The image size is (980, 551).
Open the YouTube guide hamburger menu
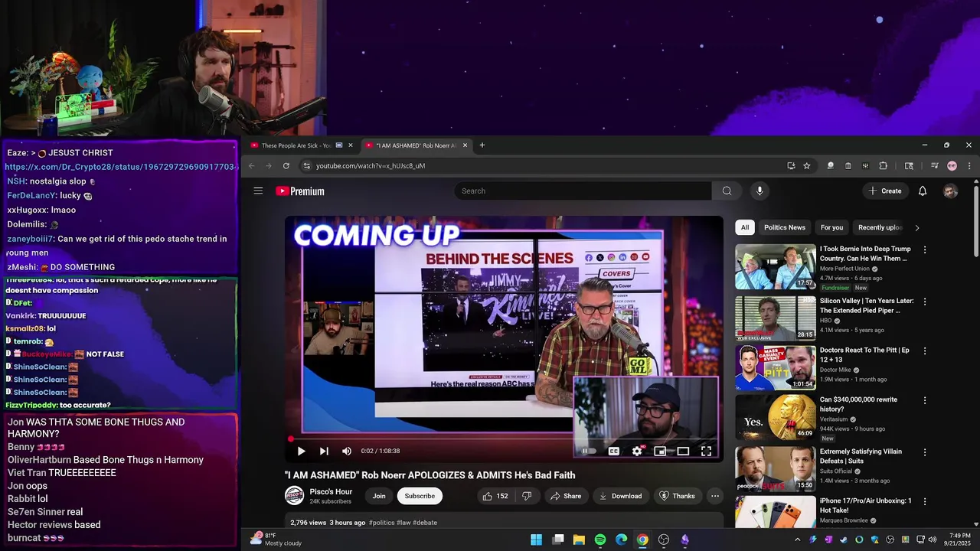pos(258,191)
